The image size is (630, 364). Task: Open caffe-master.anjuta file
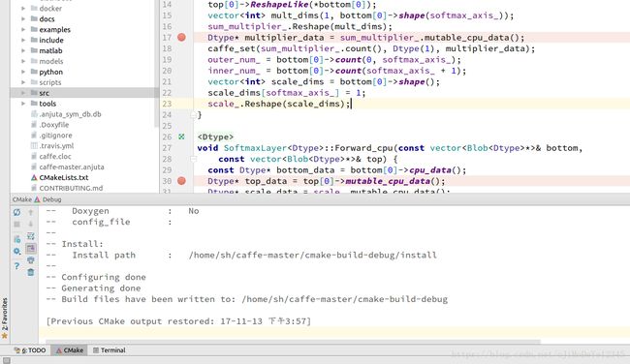(x=72, y=167)
